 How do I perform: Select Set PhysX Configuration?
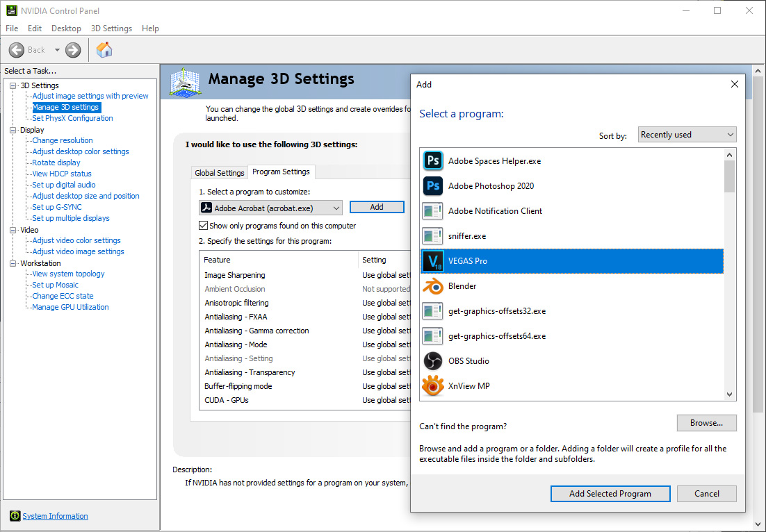point(72,118)
